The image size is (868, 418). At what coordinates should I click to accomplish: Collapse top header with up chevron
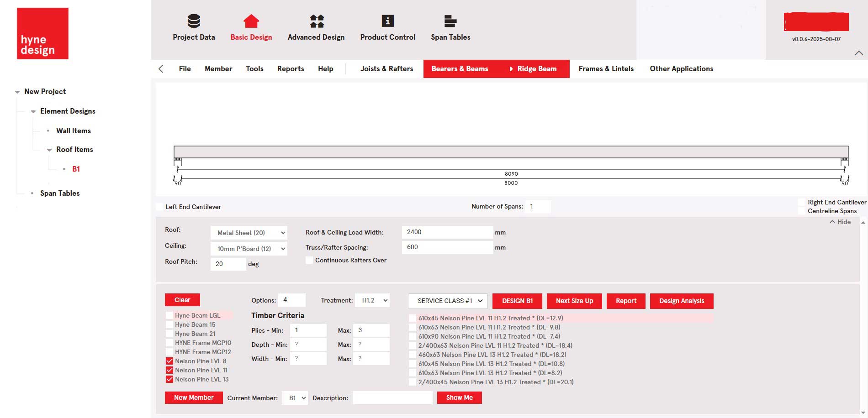[x=858, y=53]
